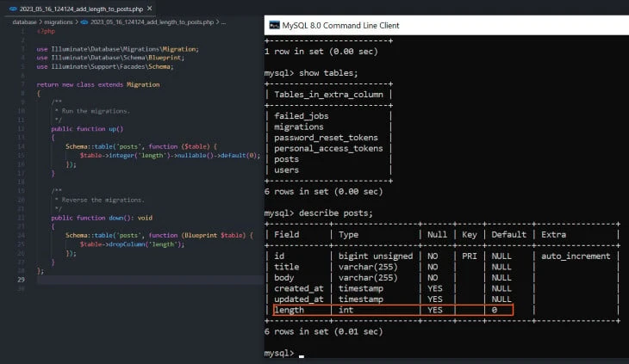Image resolution: width=629 pixels, height=364 pixels.
Task: Click the 'Type' column header
Action: pos(349,235)
